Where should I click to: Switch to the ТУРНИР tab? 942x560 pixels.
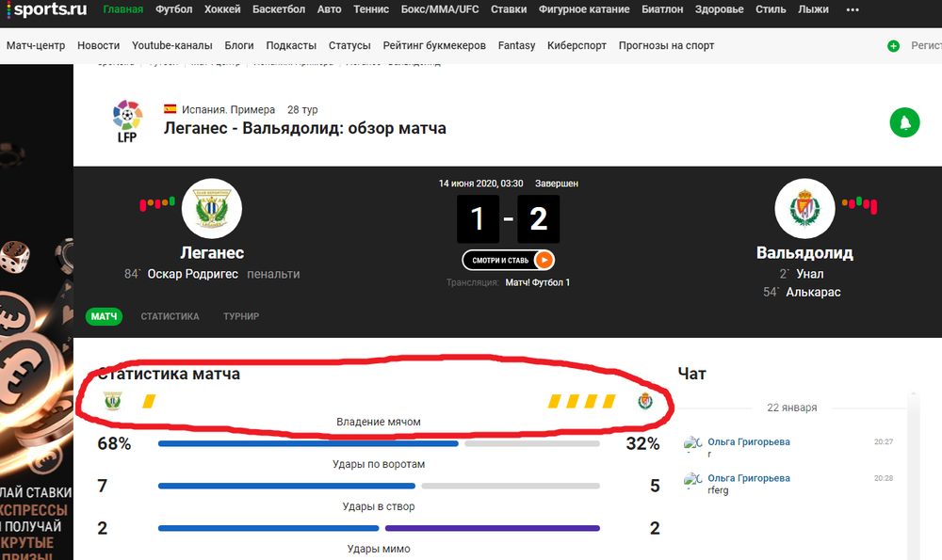(241, 316)
